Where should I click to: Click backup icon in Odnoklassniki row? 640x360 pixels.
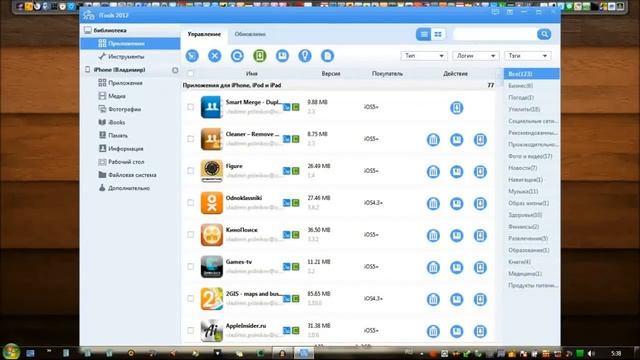[456, 203]
